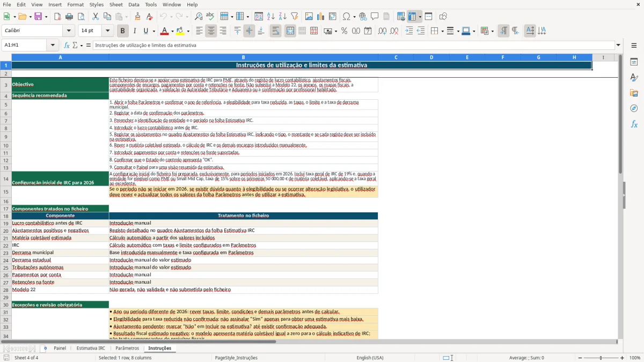The width and height of the screenshot is (644, 362).
Task: Click Increase Indent icon
Action: (x=409, y=31)
